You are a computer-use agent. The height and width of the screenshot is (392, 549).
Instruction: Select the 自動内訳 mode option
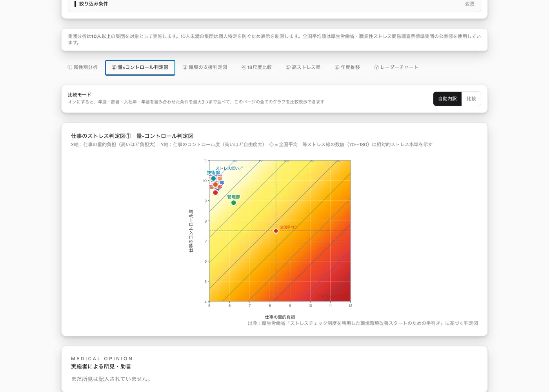tap(447, 99)
